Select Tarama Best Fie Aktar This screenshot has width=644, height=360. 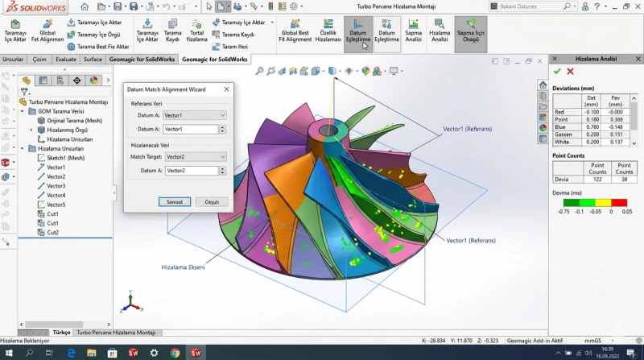(x=98, y=47)
